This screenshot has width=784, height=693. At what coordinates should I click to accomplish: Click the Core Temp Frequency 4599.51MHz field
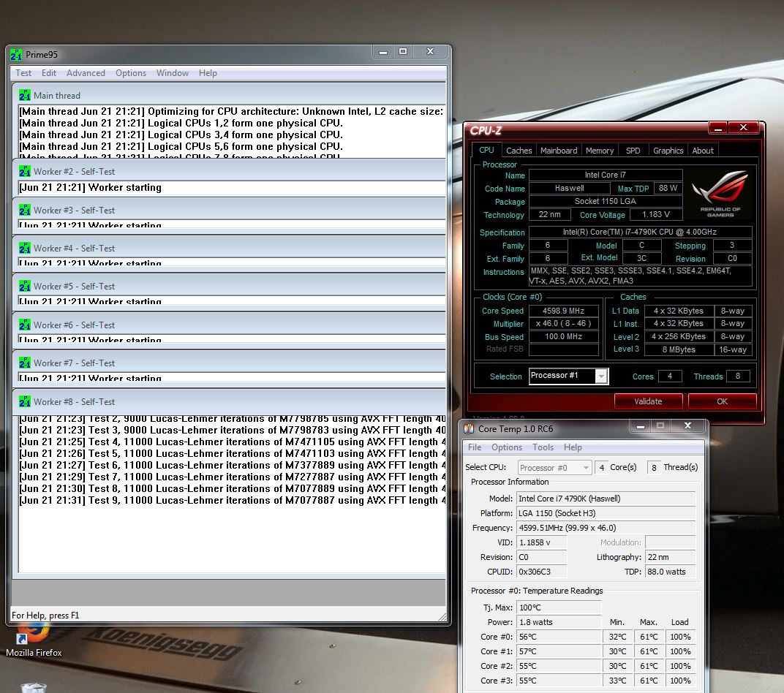[606, 528]
